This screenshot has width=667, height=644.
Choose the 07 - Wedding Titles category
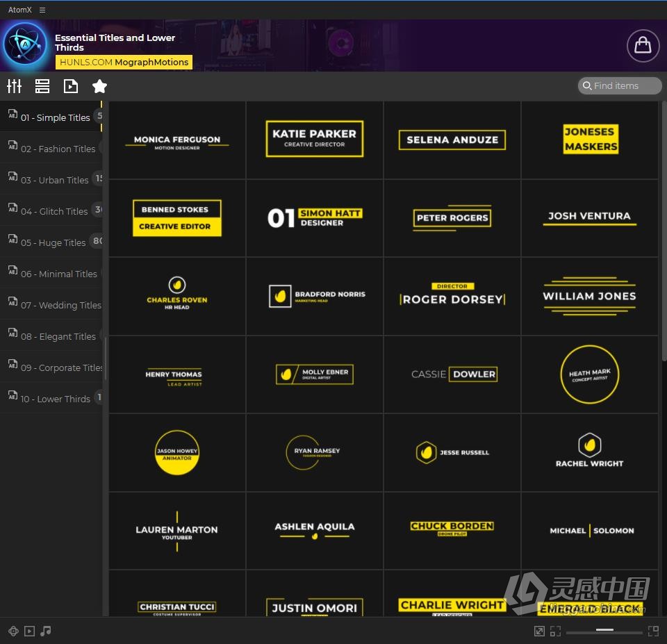[51, 305]
